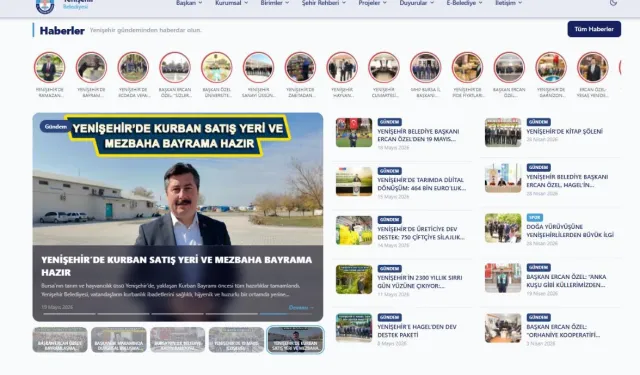Click the Devamı link on featured slide
This screenshot has height=375, width=640.
coord(301,307)
